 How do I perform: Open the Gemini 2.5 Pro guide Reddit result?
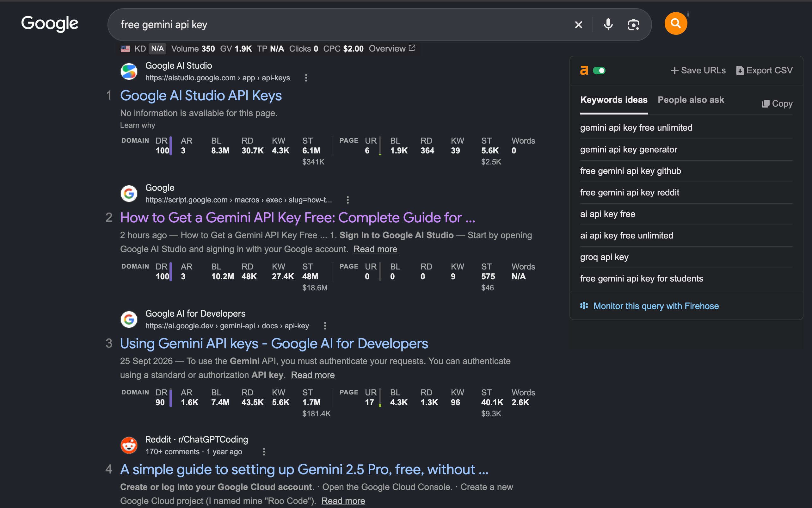(x=304, y=470)
